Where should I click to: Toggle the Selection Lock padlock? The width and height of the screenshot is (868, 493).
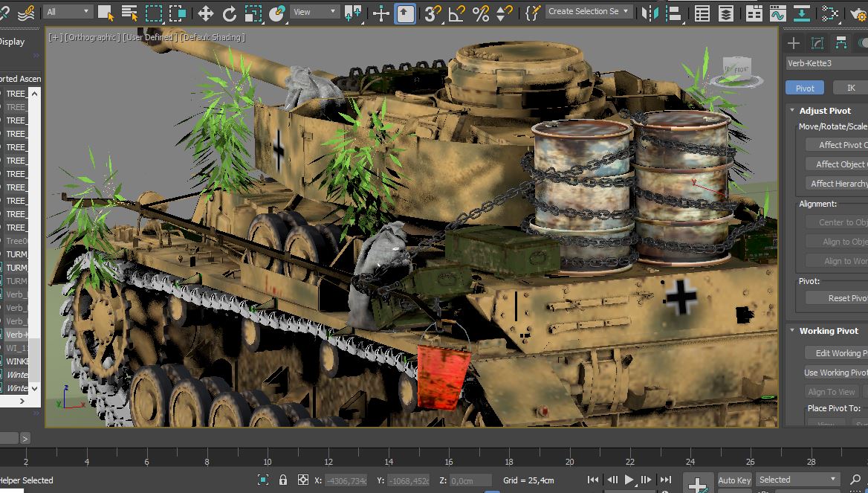pos(283,480)
